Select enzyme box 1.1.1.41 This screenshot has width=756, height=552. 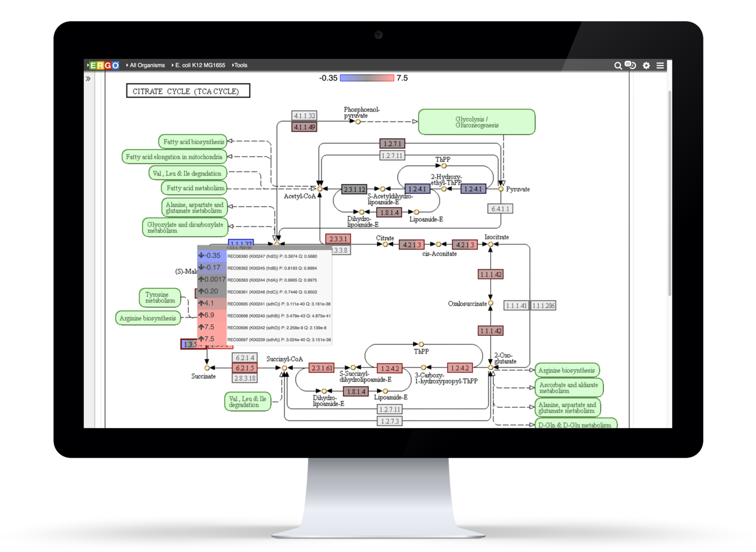[x=516, y=305]
